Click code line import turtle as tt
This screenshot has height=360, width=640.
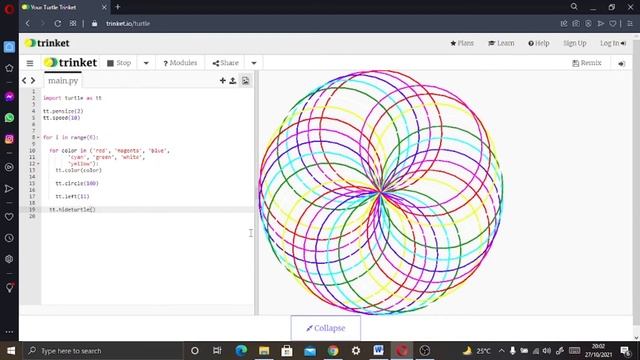[x=72, y=98]
